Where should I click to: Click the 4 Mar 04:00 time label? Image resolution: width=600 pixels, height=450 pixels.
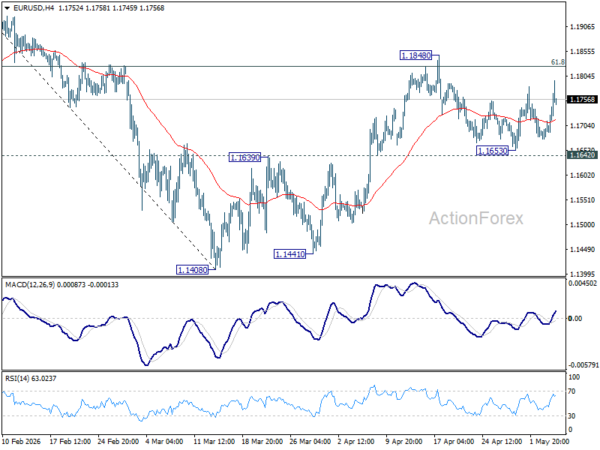coord(167,442)
